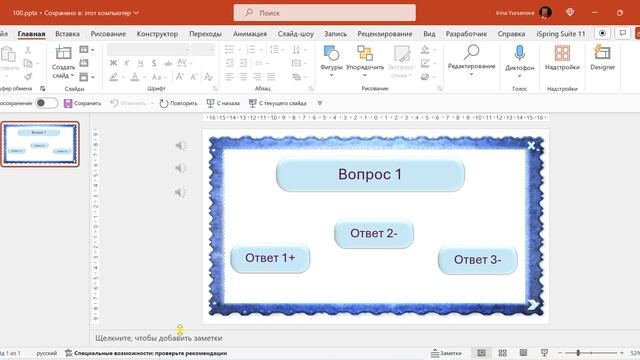Click font color (A) button
Image resolution: width=640 pixels, height=360 pixels.
click(x=134, y=76)
